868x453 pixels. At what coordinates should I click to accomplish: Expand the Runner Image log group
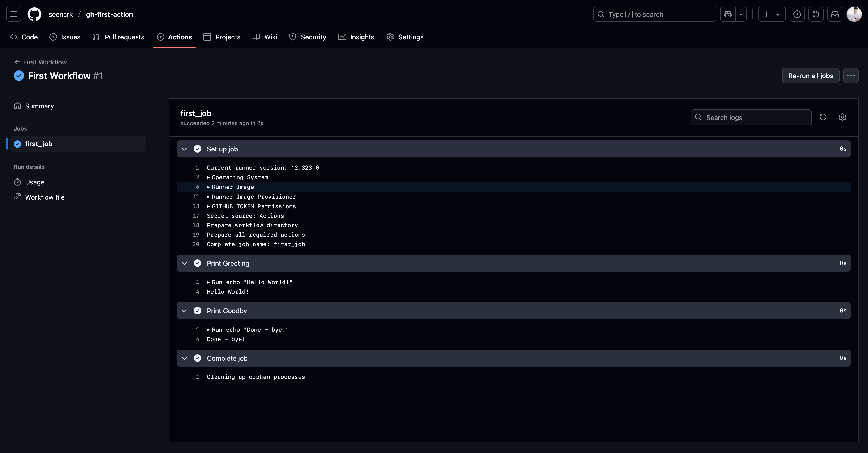tap(232, 187)
